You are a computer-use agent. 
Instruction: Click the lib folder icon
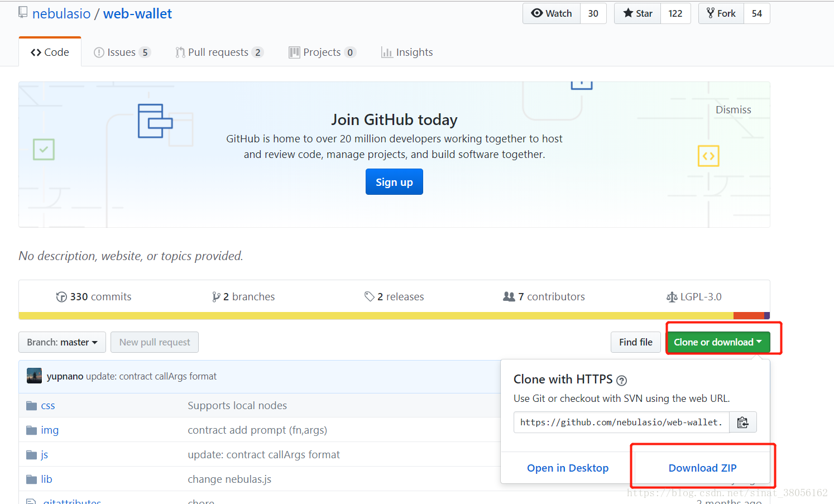pyautogui.click(x=31, y=479)
